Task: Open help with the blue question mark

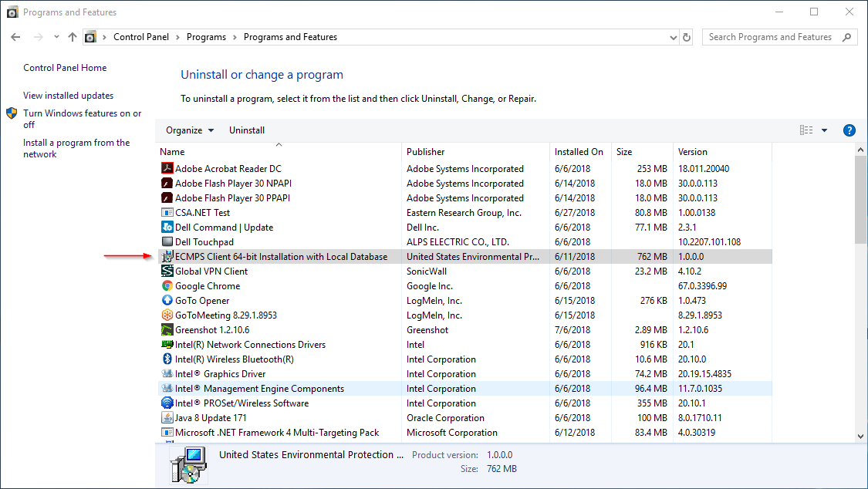Action: coord(849,130)
